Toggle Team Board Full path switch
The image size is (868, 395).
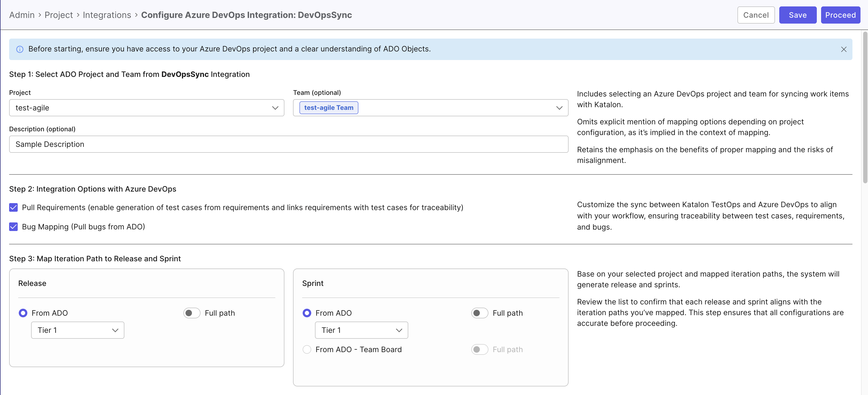click(480, 349)
